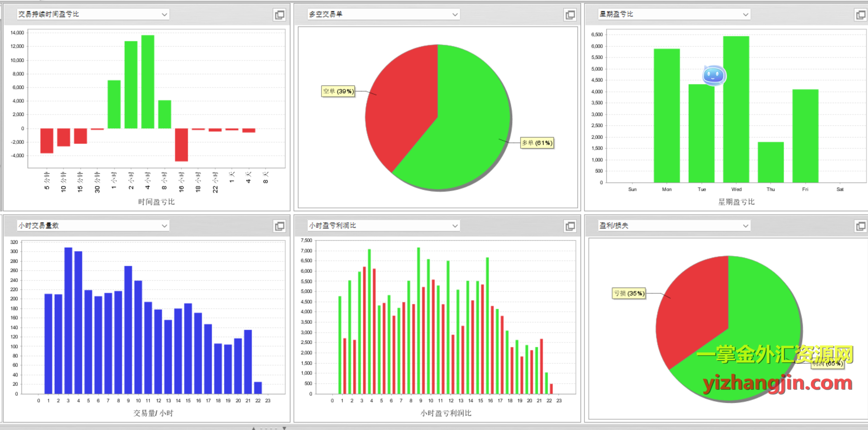868x430 pixels.
Task: Expand the 小时盈亏利润比 dropdown selector
Action: 455,226
